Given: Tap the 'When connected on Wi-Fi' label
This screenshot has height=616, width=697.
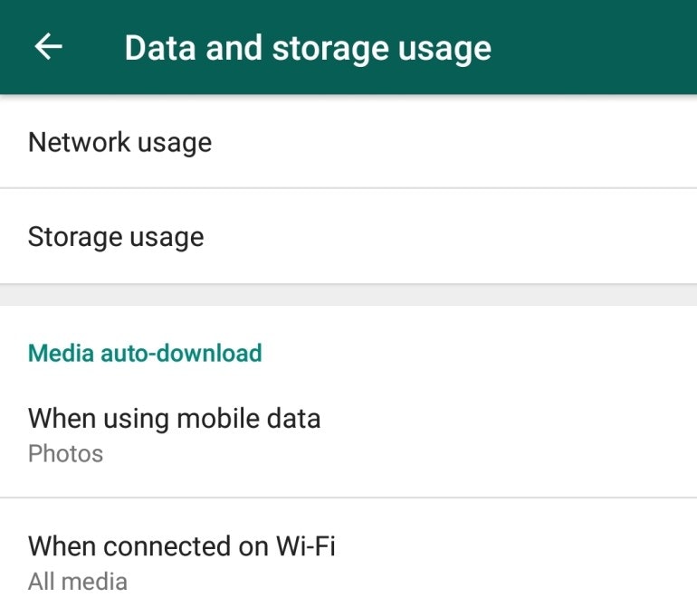Looking at the screenshot, I should point(182,546).
